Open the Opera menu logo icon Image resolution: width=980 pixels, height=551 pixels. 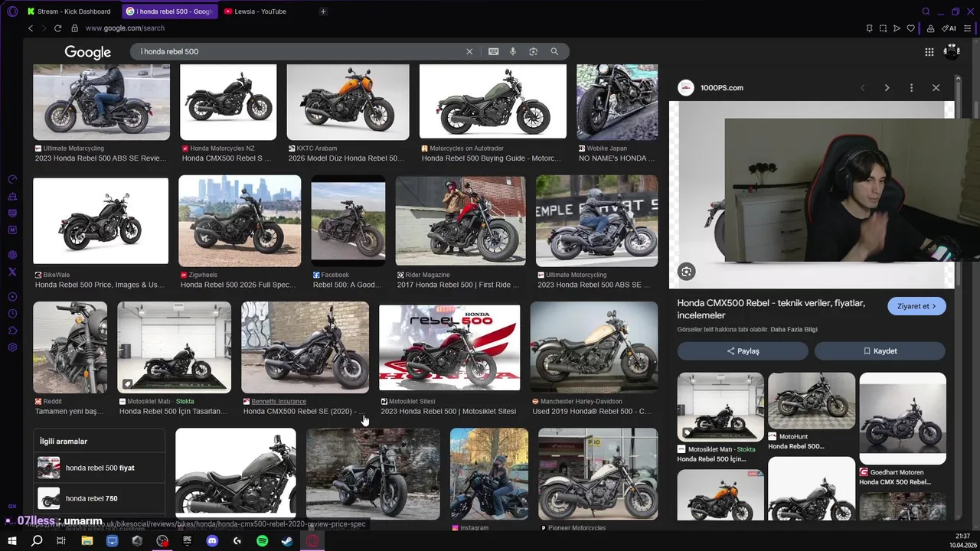(x=11, y=11)
